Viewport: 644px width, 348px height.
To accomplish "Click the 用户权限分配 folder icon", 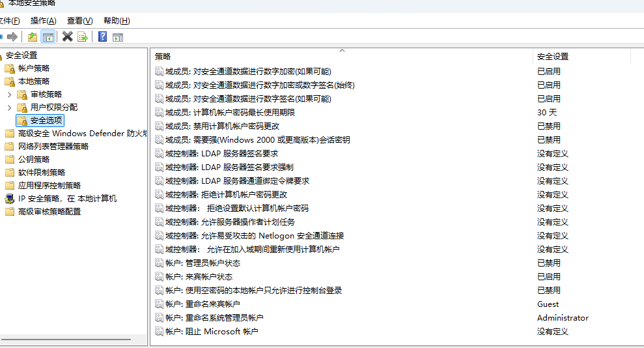I will pos(22,108).
